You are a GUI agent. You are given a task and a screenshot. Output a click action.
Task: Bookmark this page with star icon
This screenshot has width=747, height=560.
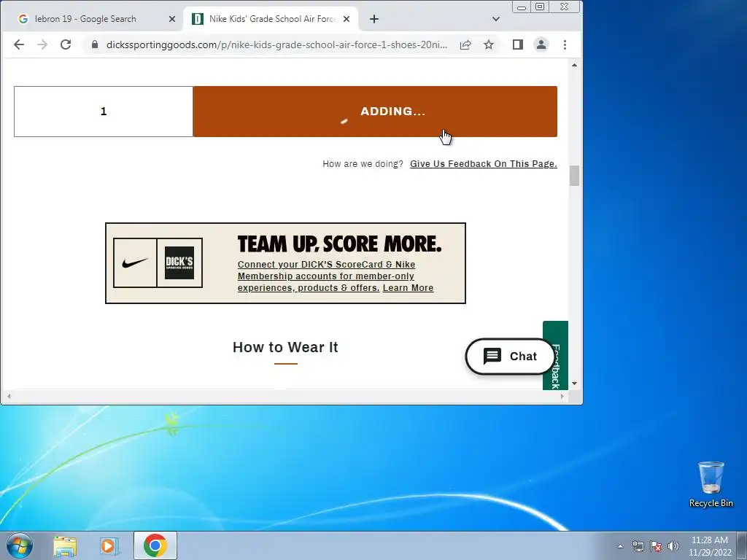click(489, 44)
